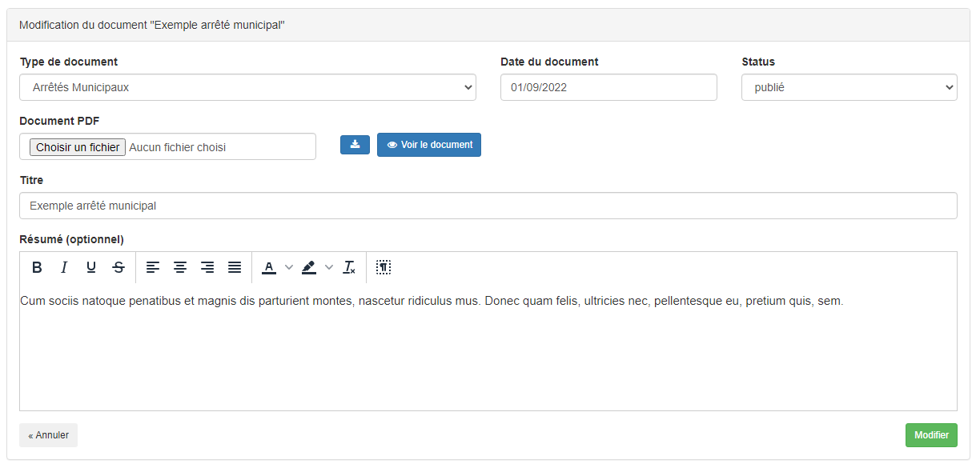Image resolution: width=980 pixels, height=472 pixels.
Task: Clear text formatting in editor
Action: pos(349,267)
